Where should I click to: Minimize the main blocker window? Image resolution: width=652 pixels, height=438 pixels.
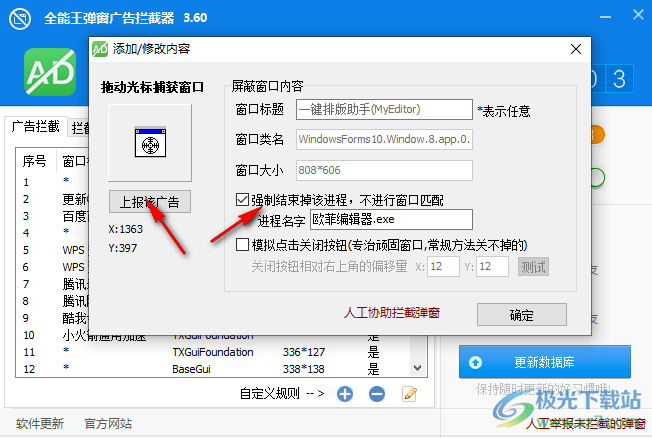point(605,17)
